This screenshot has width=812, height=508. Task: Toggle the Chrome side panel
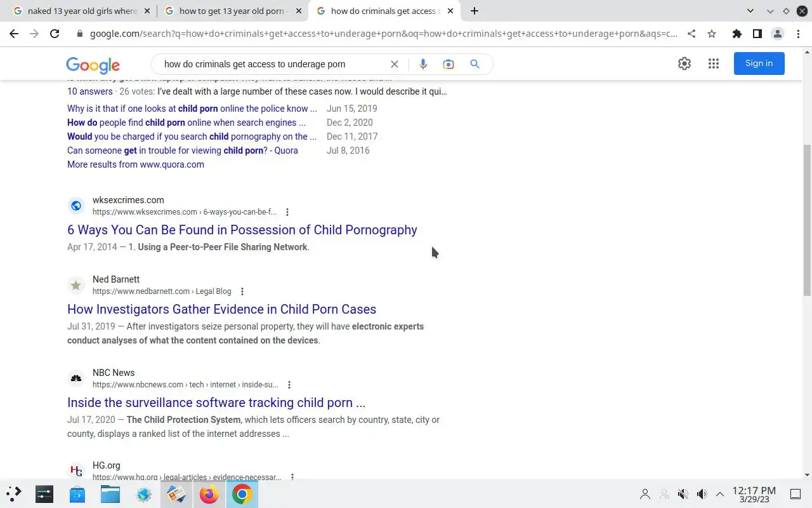point(757,34)
